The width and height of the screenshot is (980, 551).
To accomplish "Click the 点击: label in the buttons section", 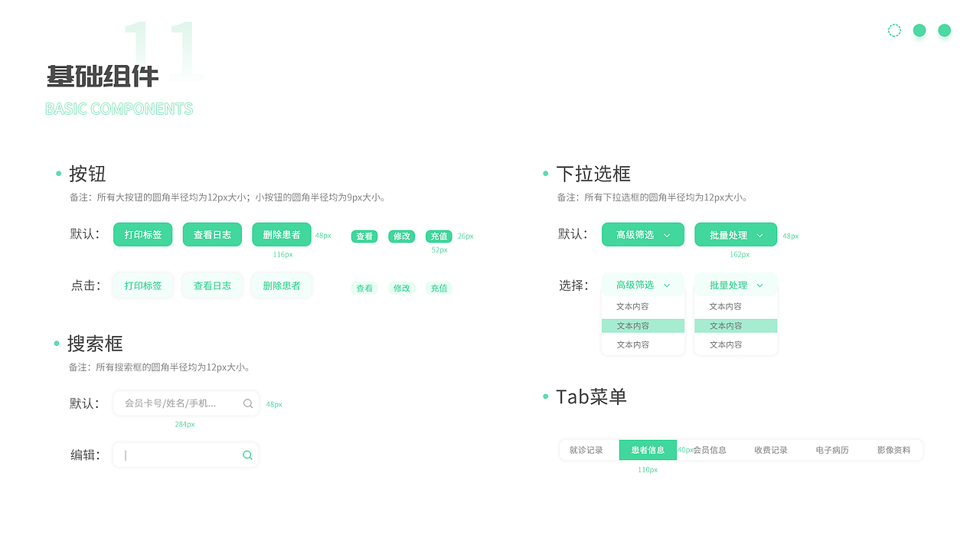I will [86, 285].
